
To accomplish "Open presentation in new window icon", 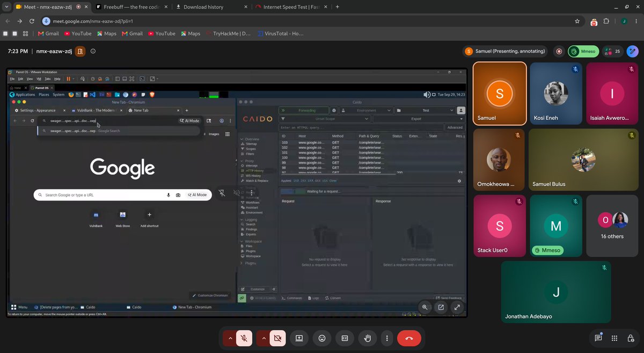I will pos(441,307).
